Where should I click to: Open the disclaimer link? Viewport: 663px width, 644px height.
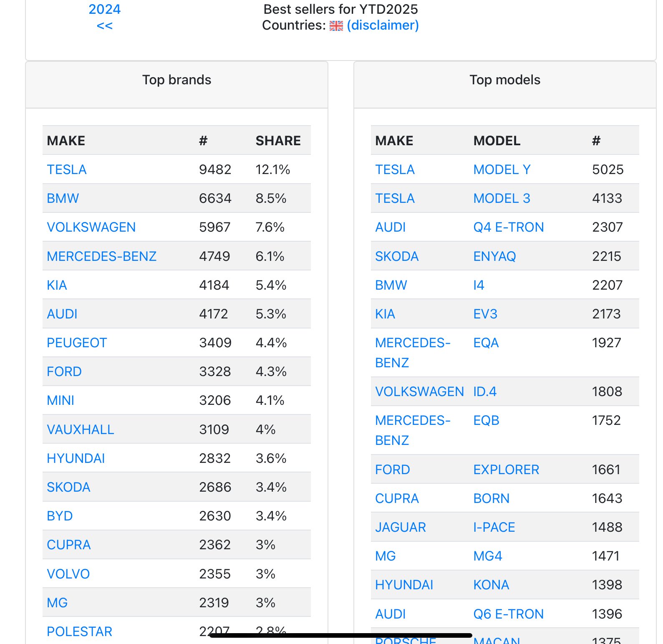click(383, 25)
